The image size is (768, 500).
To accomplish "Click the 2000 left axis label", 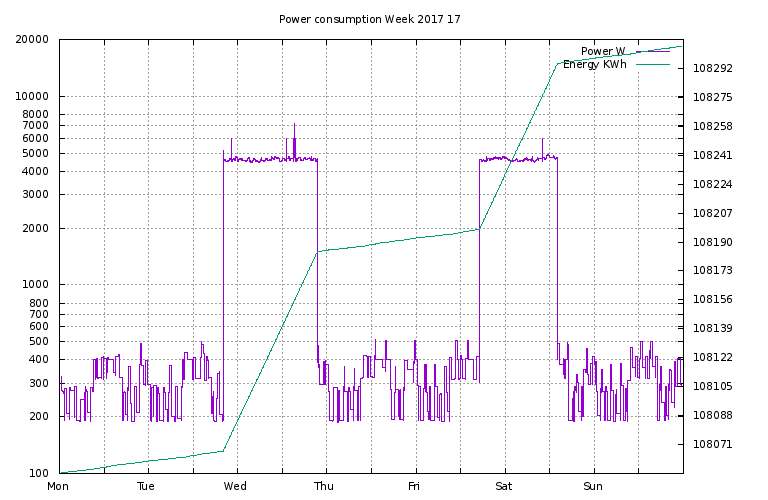I will 36,228.
